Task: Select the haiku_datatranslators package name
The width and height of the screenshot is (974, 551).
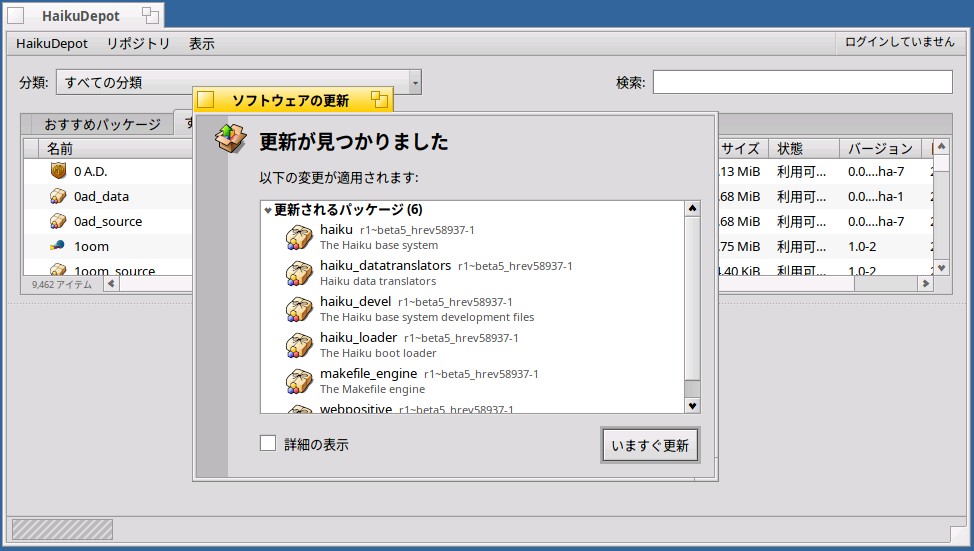Action: 385,265
